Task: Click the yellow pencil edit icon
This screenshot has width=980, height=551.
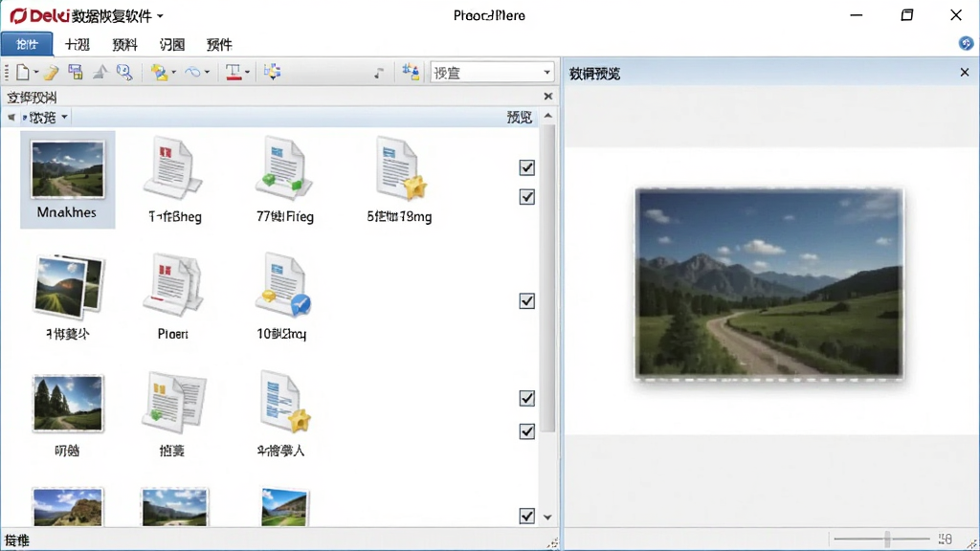Action: 52,73
